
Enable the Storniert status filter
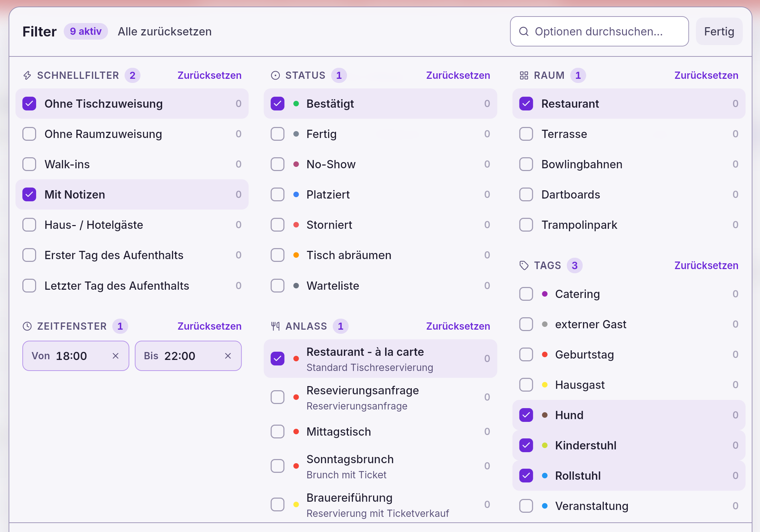pyautogui.click(x=277, y=225)
